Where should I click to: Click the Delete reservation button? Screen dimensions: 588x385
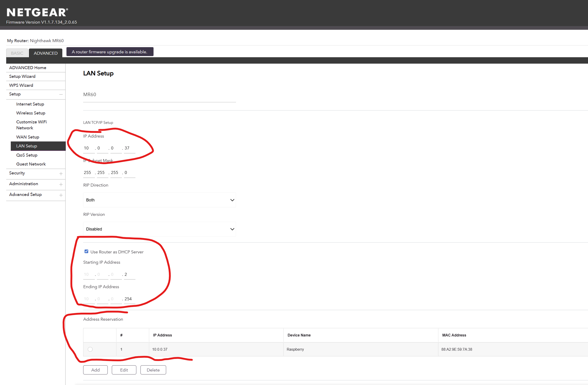(153, 370)
